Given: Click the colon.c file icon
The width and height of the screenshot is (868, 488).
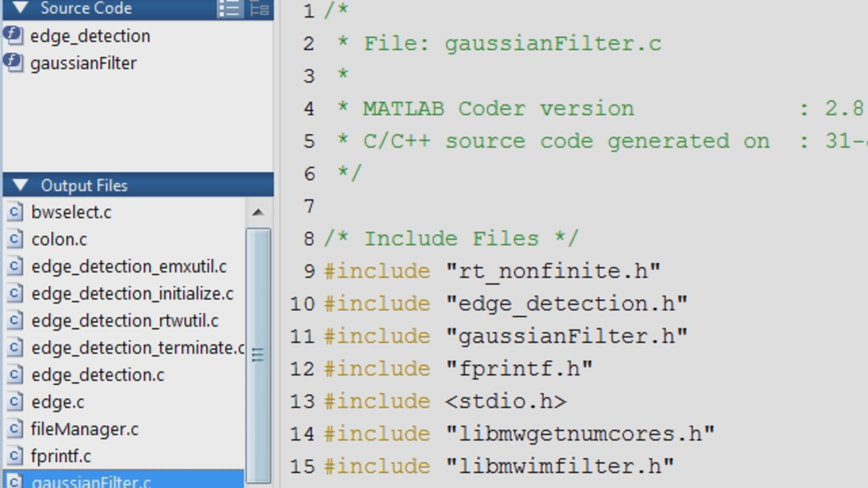Looking at the screenshot, I should [14, 239].
